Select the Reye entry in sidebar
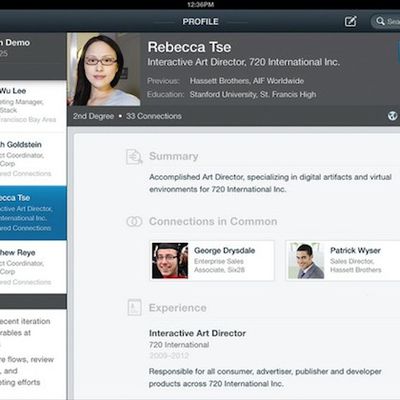The height and width of the screenshot is (400, 400). tap(33, 267)
